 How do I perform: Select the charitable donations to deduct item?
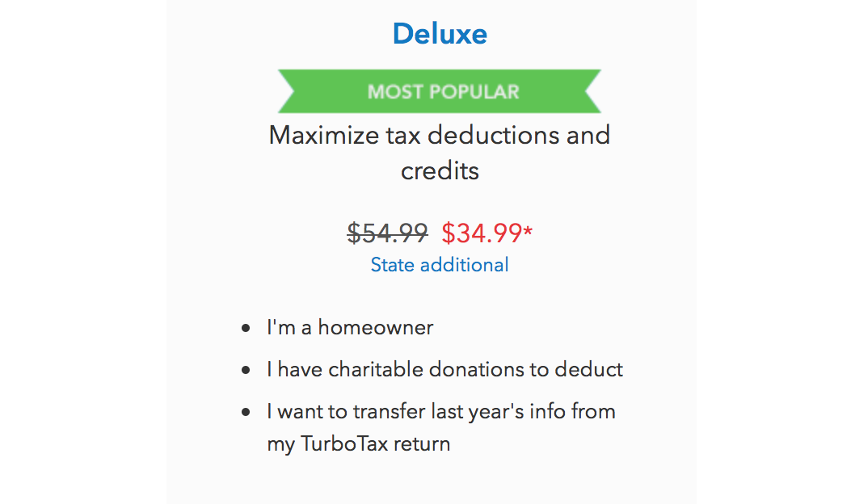coord(444,369)
